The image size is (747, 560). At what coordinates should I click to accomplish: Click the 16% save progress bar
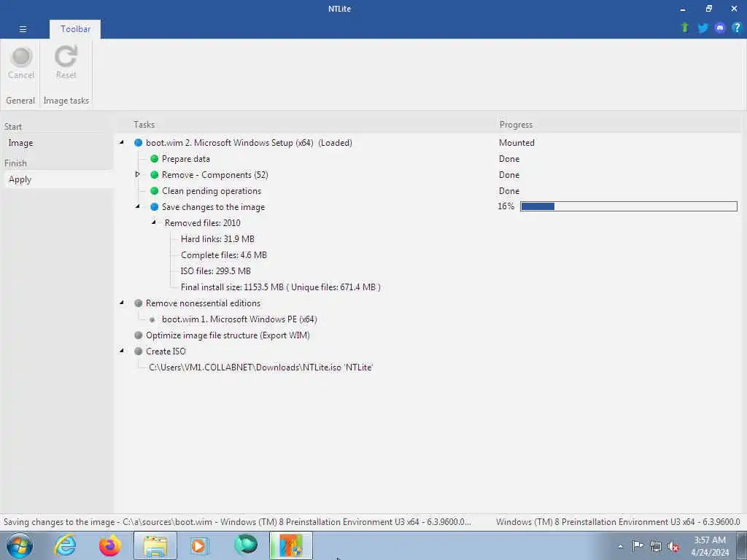pyautogui.click(x=629, y=206)
